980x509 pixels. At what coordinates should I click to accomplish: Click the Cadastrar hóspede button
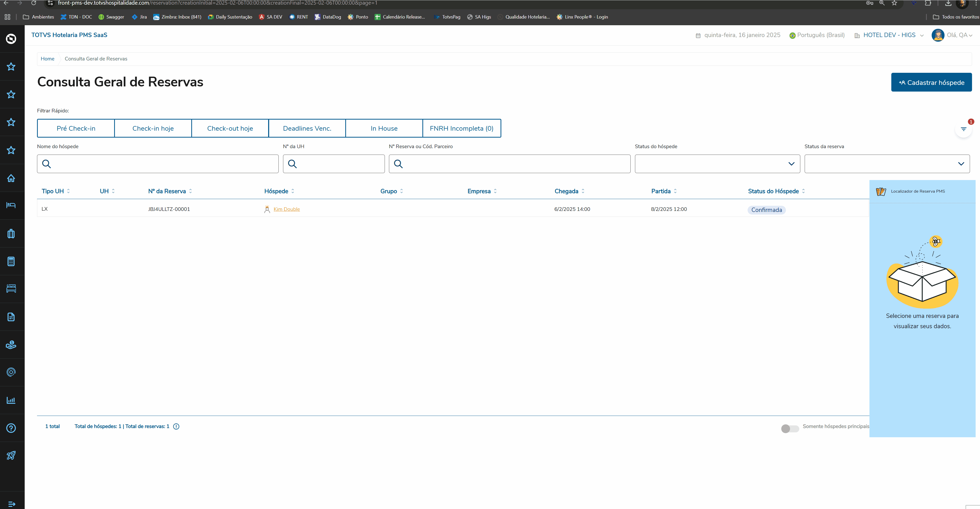[x=931, y=82]
